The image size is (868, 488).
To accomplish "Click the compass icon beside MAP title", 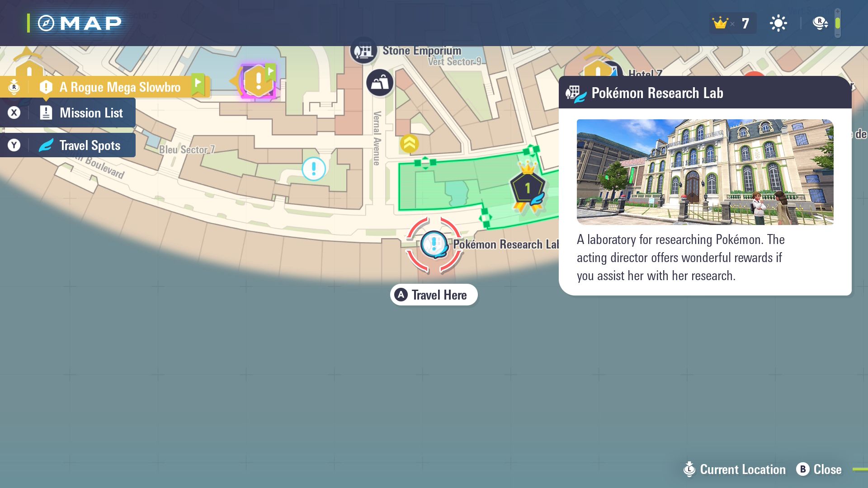I will coord(46,23).
